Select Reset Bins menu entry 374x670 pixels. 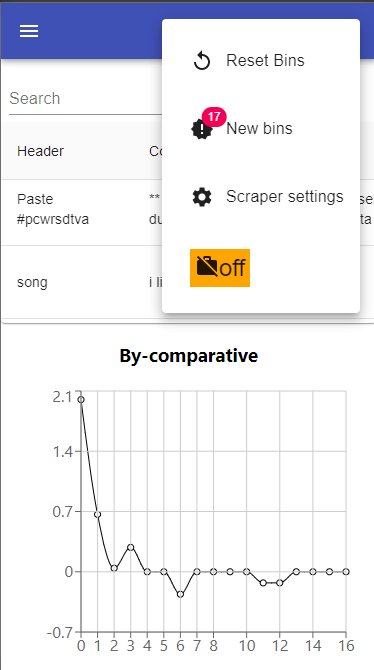point(261,61)
